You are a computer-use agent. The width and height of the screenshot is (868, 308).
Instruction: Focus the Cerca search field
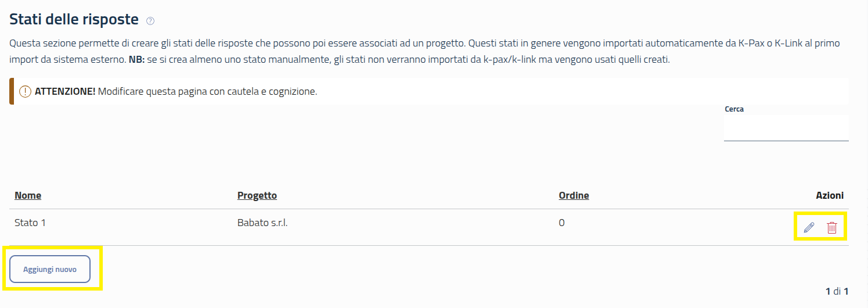[x=786, y=128]
